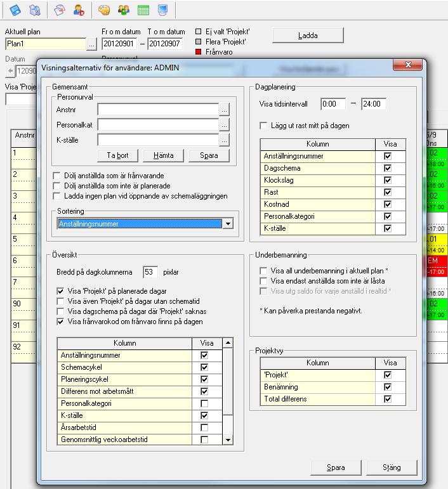Enable Dölj anställda som är frånvarande

56,176
